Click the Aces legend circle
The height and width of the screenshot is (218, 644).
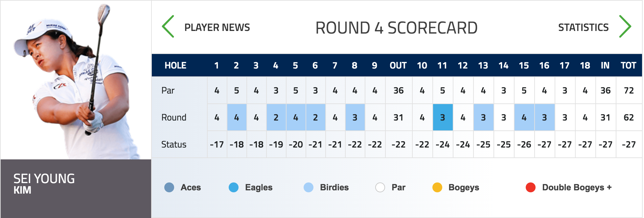point(169,187)
